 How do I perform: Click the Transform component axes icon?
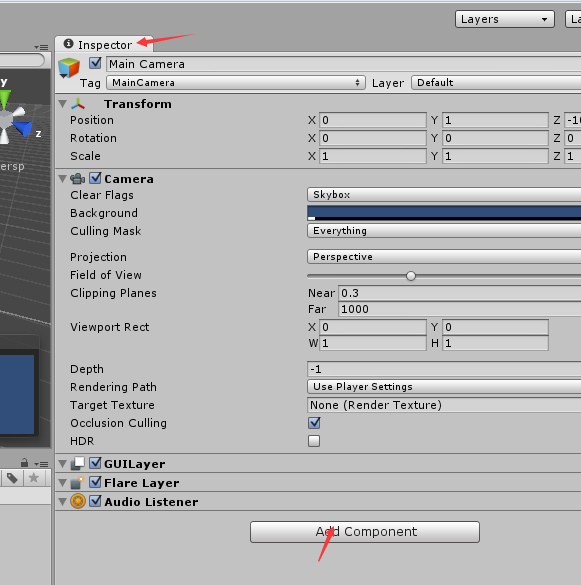[x=78, y=104]
